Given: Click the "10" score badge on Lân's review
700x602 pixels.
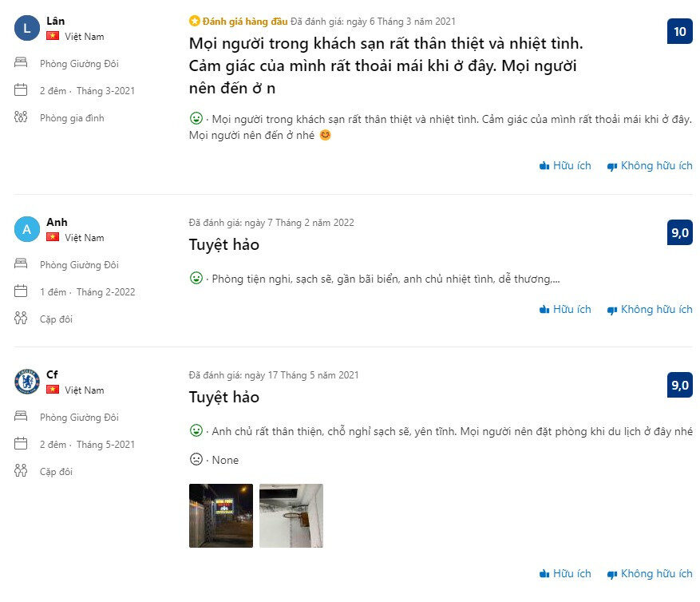Looking at the screenshot, I should point(679,32).
